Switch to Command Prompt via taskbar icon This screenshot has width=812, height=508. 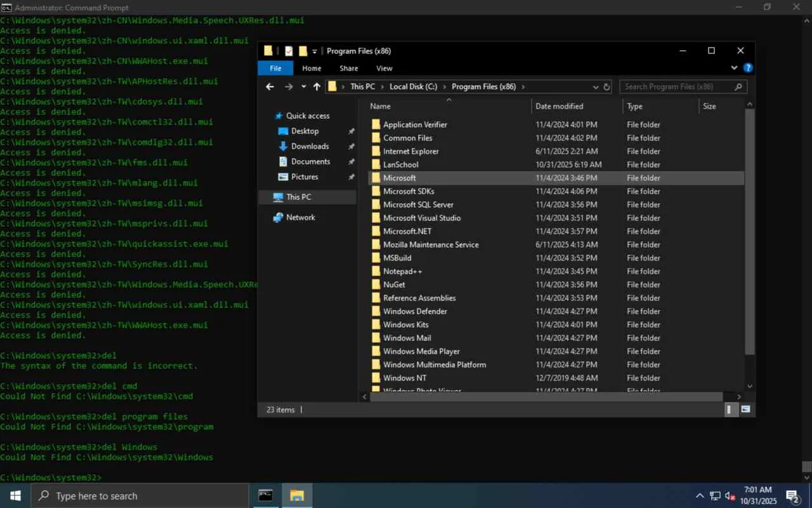(266, 495)
